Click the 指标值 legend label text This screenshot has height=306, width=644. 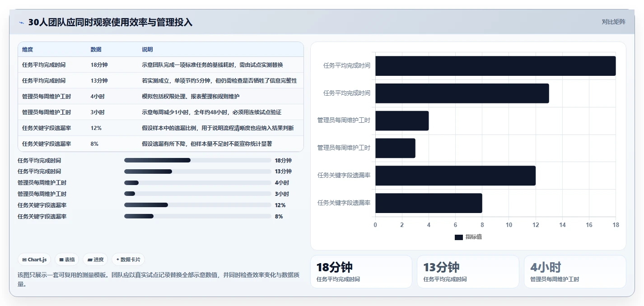point(474,237)
